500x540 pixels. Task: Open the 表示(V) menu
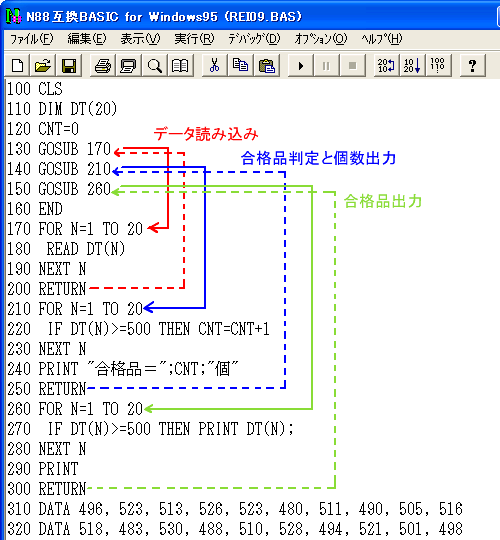[x=140, y=39]
